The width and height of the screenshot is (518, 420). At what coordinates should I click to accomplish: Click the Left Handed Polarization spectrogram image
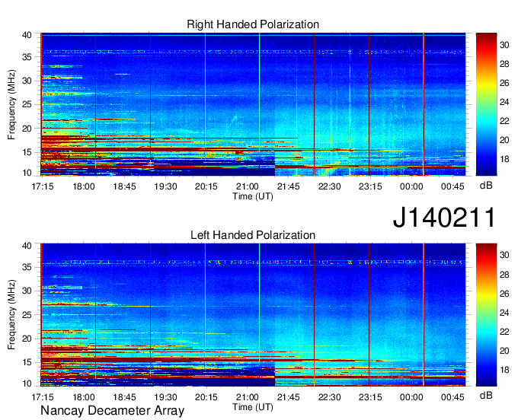click(x=253, y=315)
